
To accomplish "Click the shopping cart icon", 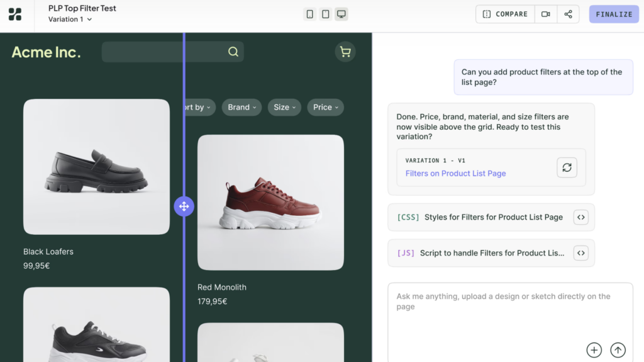I will [345, 52].
